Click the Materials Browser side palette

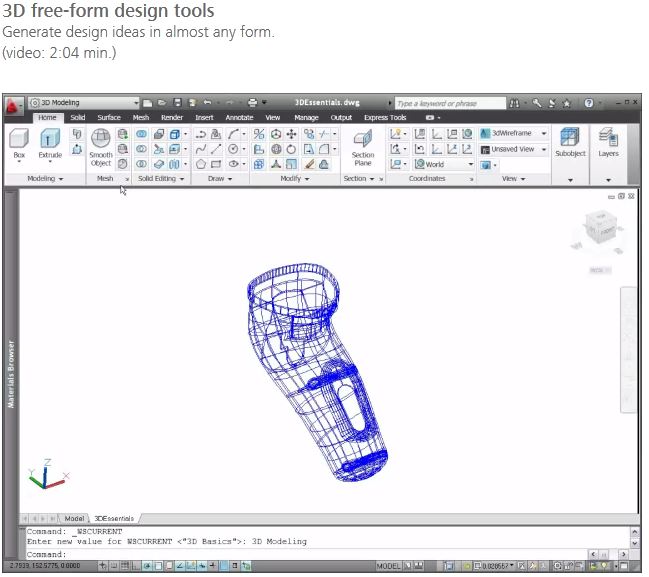(12, 375)
